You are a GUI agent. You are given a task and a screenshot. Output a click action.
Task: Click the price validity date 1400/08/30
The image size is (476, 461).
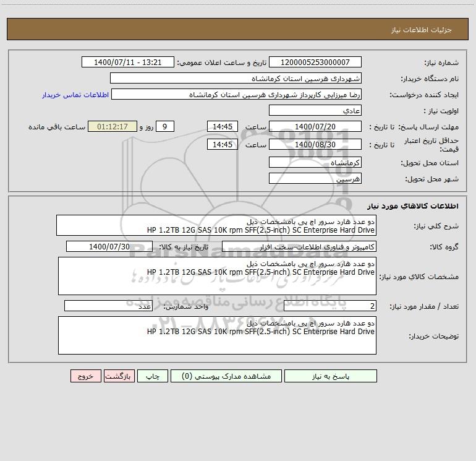click(315, 144)
